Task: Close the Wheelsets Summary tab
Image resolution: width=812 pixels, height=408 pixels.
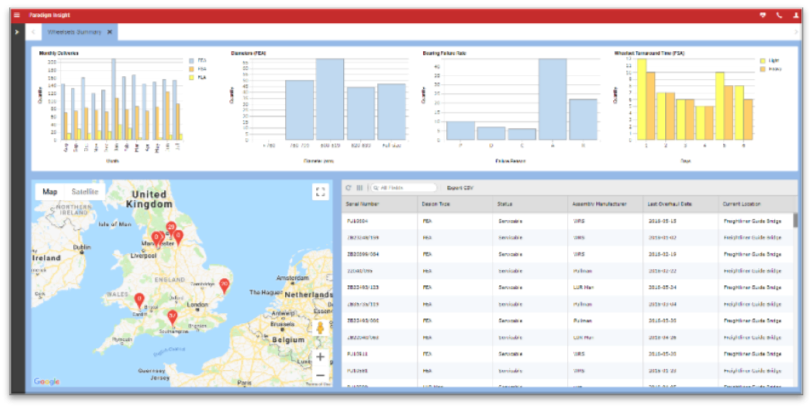Action: (110, 32)
